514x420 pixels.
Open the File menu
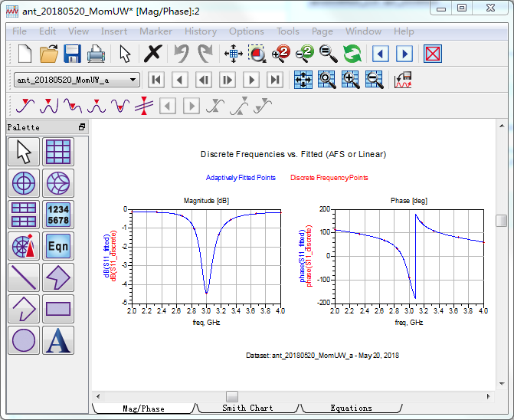[19, 31]
